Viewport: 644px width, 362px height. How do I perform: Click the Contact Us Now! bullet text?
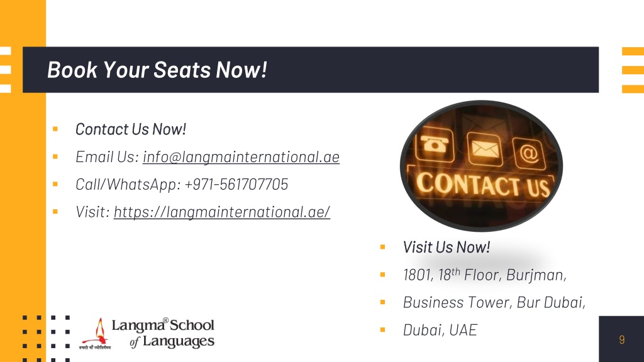coord(131,129)
